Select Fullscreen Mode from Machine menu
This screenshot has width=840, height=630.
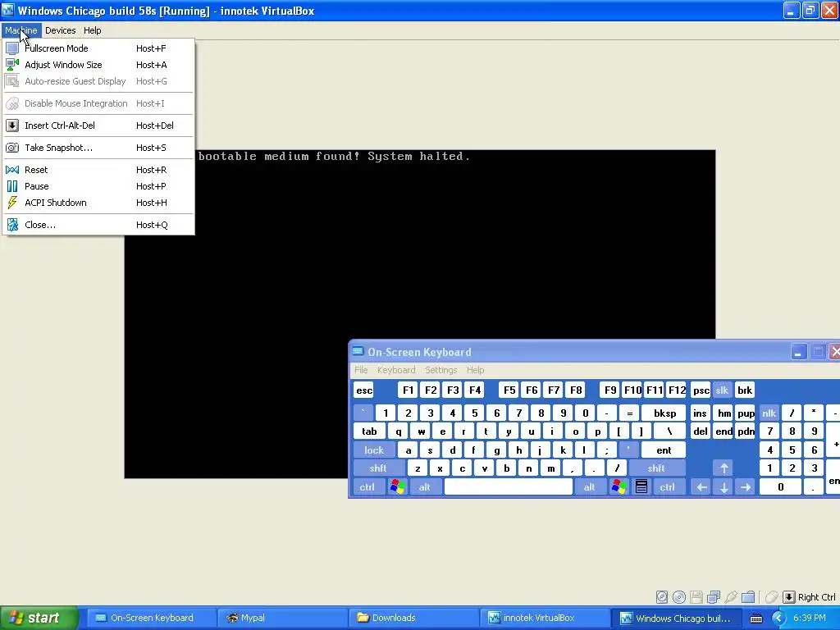pyautogui.click(x=98, y=48)
